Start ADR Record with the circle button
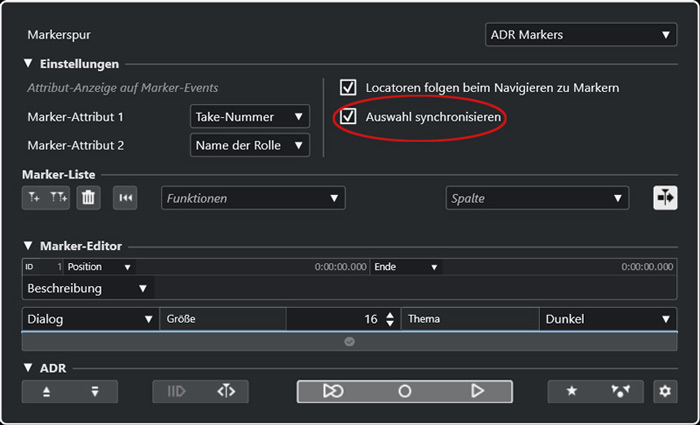The image size is (700, 425). click(404, 392)
